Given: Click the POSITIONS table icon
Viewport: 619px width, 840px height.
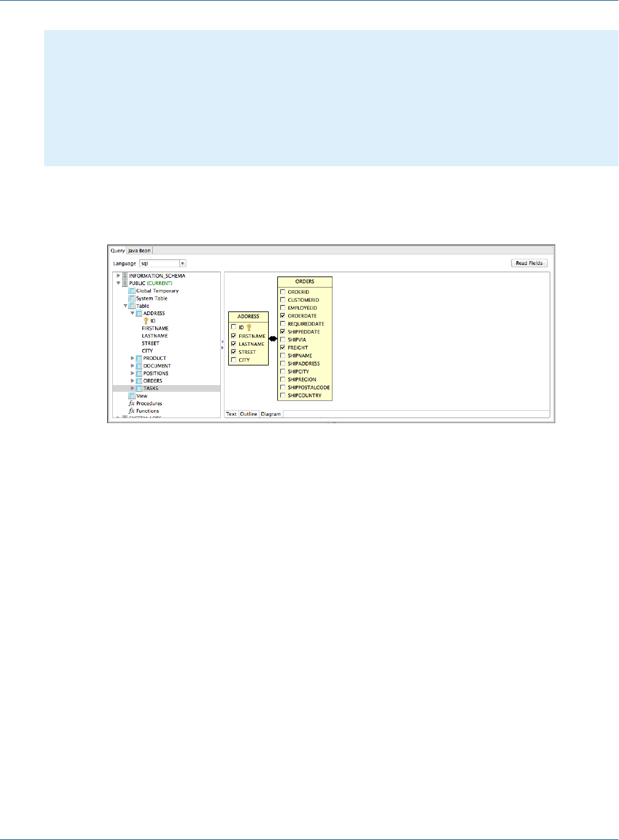Looking at the screenshot, I should tap(139, 373).
